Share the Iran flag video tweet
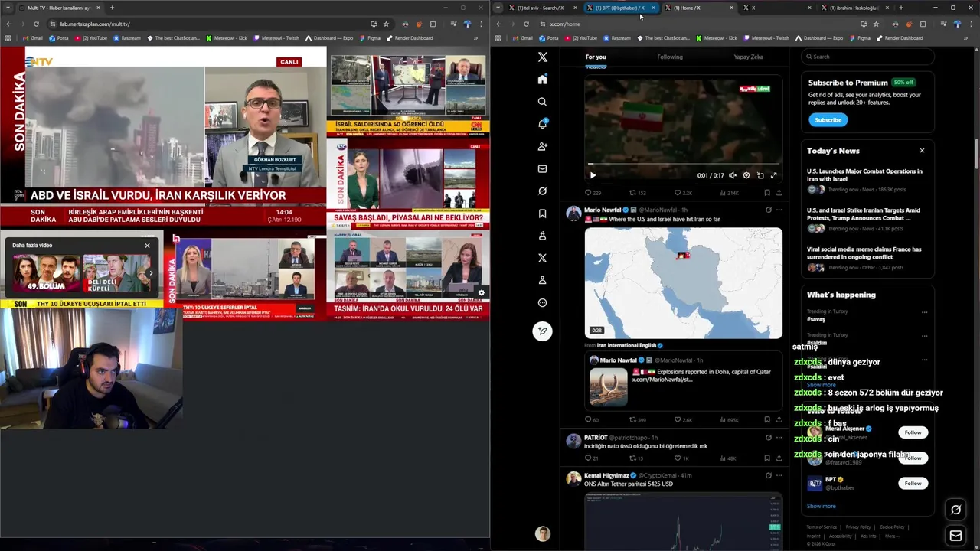 (779, 193)
